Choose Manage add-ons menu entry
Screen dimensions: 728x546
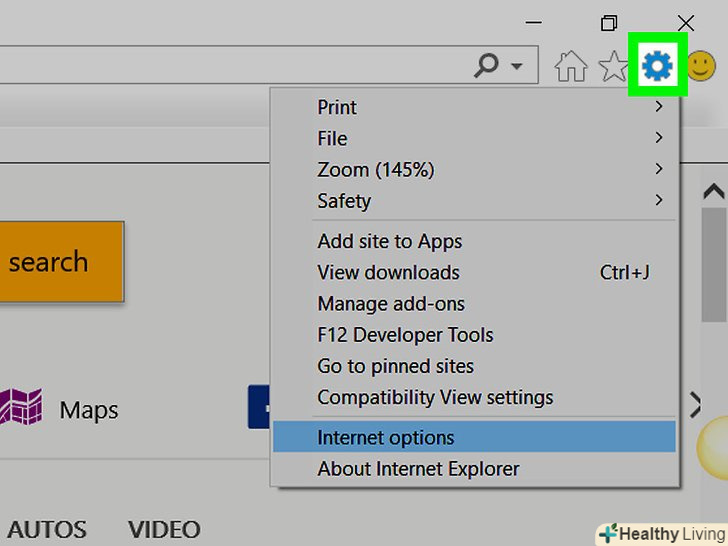pos(391,303)
